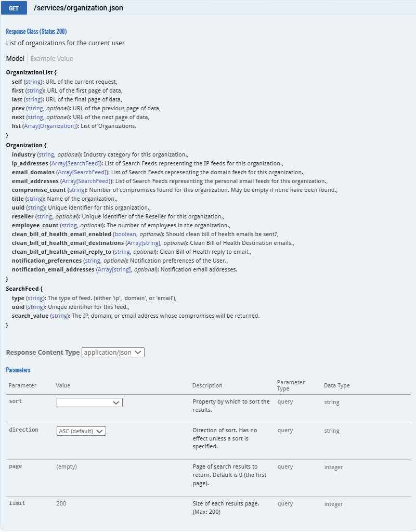Image resolution: width=416 pixels, height=532 pixels.
Task: Expand the sort parameter dropdown
Action: (89, 403)
